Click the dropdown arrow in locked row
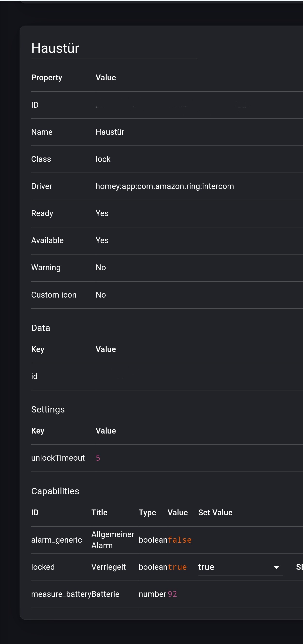 point(276,567)
